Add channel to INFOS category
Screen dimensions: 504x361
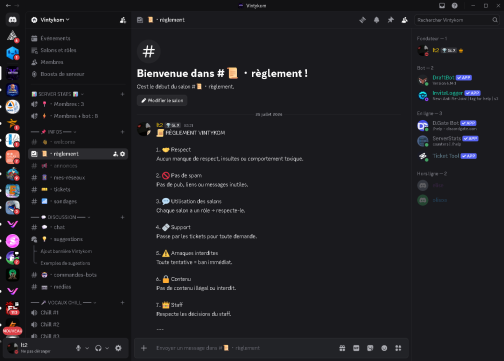point(122,132)
